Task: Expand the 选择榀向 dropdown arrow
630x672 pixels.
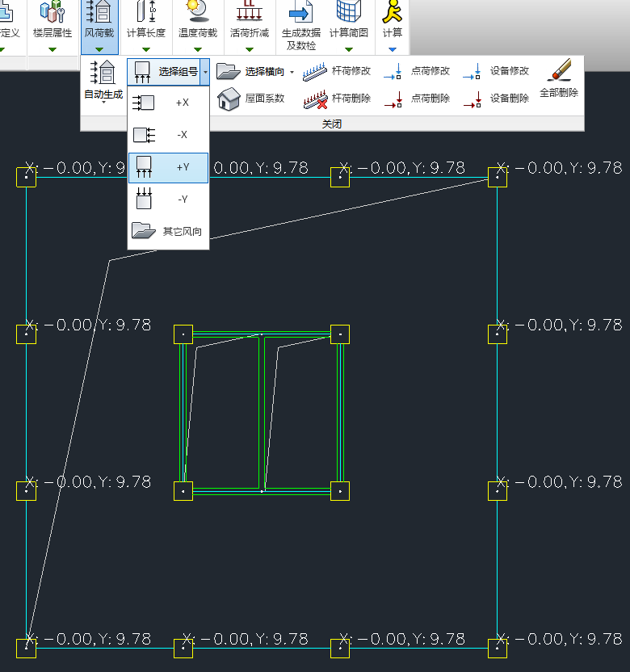Action: tap(292, 72)
